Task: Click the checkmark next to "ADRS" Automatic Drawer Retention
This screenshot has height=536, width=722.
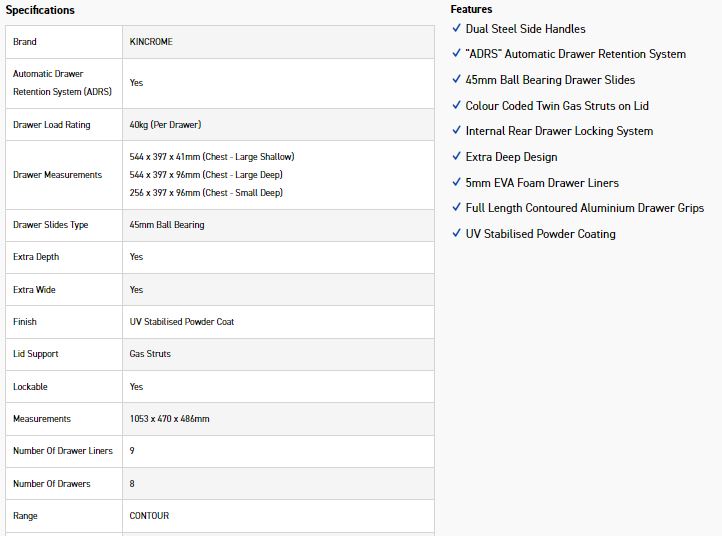Action: 456,54
